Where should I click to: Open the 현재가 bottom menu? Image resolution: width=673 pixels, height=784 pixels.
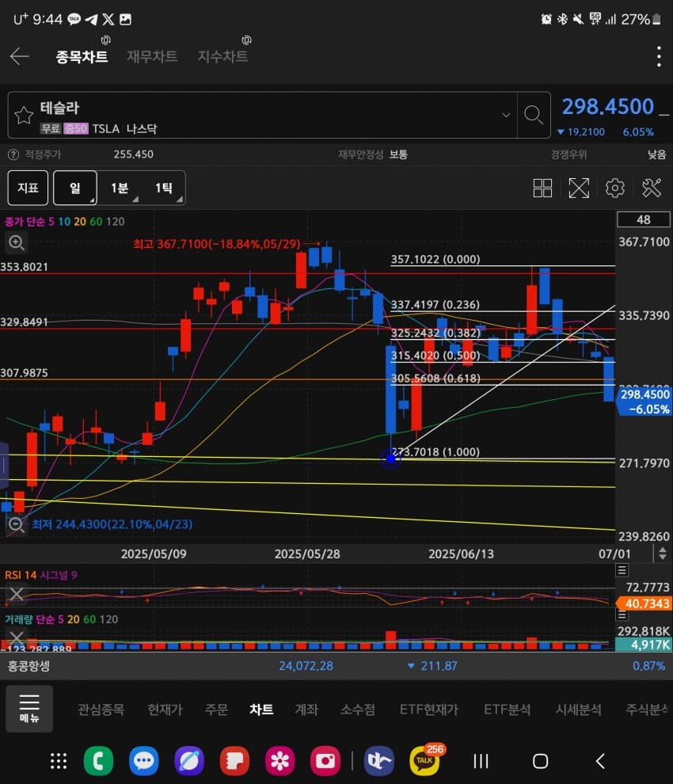click(165, 710)
